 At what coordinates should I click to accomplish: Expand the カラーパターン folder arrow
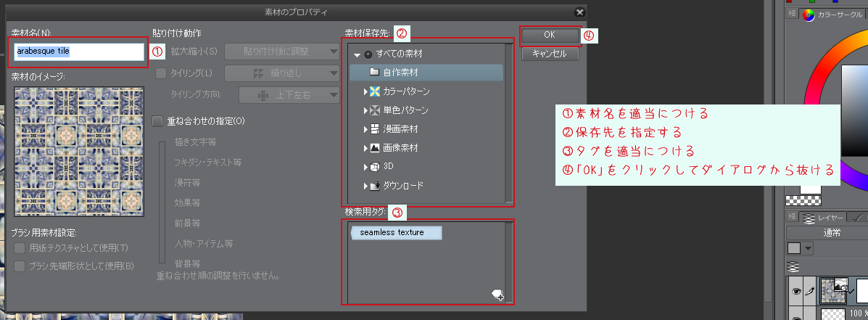[365, 91]
